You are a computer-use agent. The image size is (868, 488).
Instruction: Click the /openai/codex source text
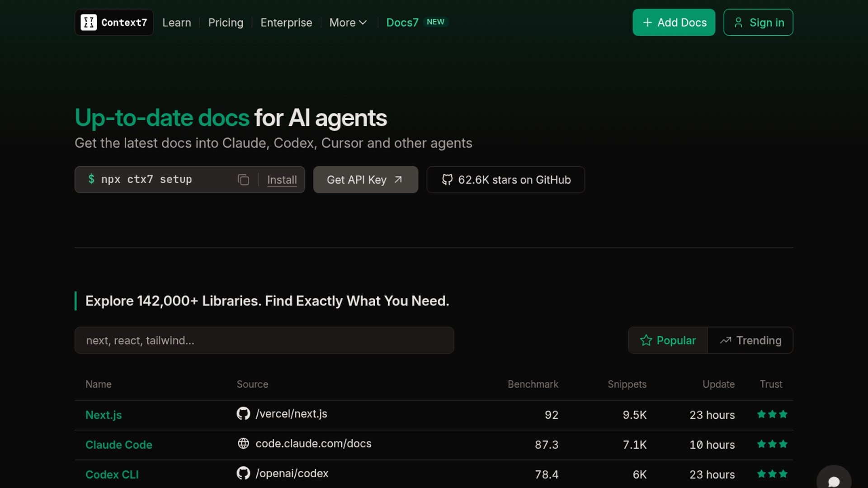[292, 473]
